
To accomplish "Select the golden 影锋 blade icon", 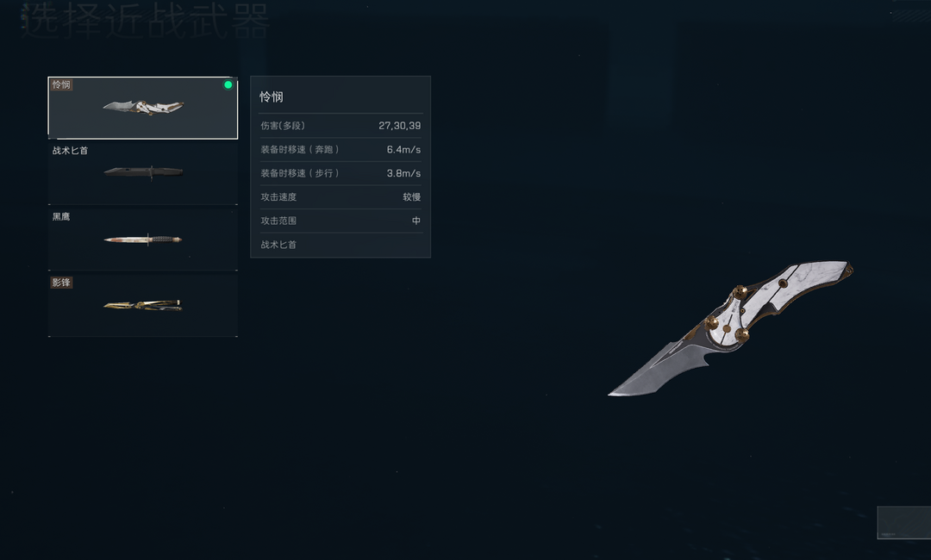I will [x=143, y=305].
